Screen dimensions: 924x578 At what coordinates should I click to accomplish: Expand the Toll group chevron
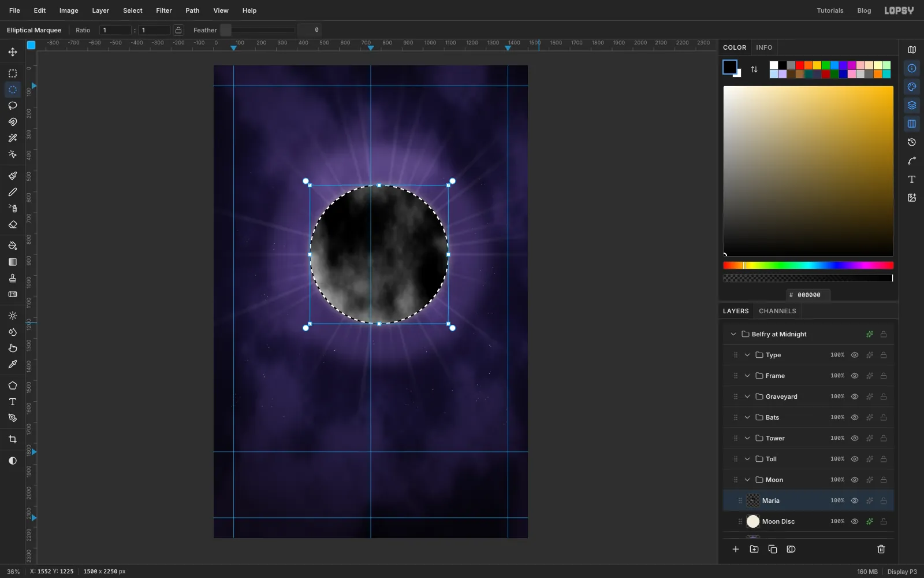coord(747,459)
